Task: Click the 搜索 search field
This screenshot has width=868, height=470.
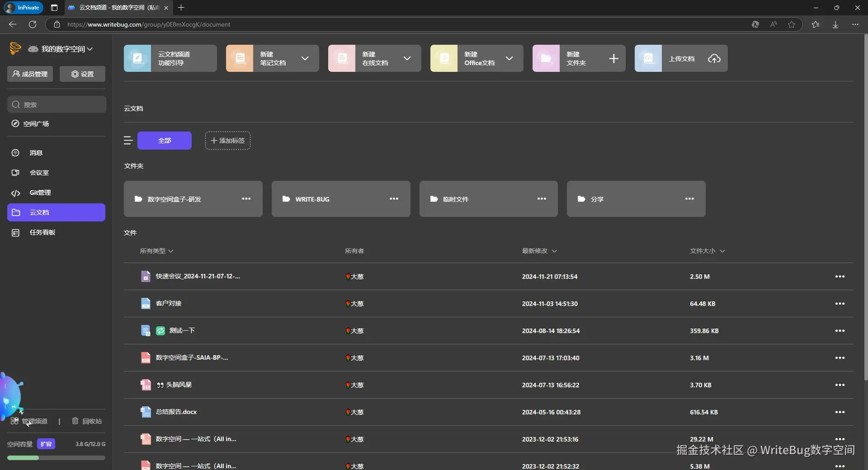Action: click(57, 104)
